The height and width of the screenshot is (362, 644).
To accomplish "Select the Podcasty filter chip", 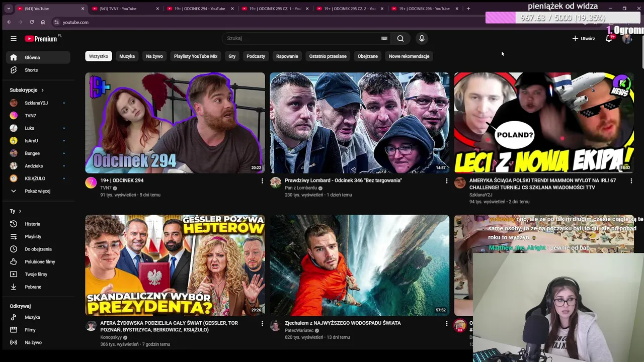I will pos(256,56).
